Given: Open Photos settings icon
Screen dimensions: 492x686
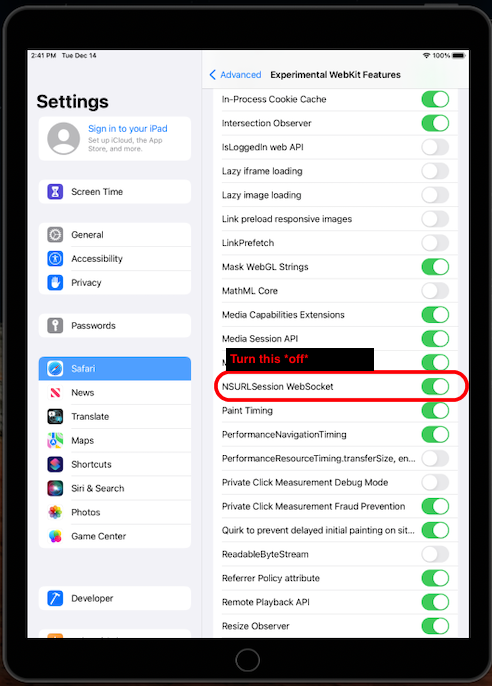Looking at the screenshot, I should (x=55, y=512).
